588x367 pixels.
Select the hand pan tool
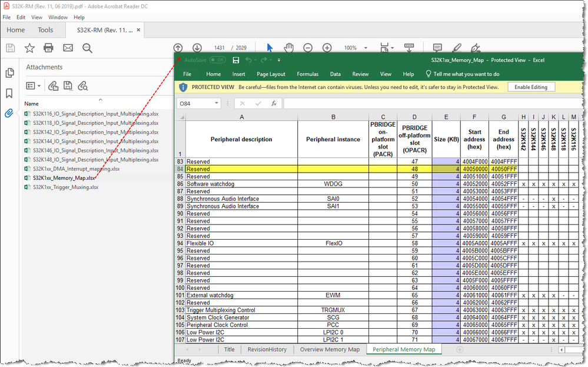289,48
